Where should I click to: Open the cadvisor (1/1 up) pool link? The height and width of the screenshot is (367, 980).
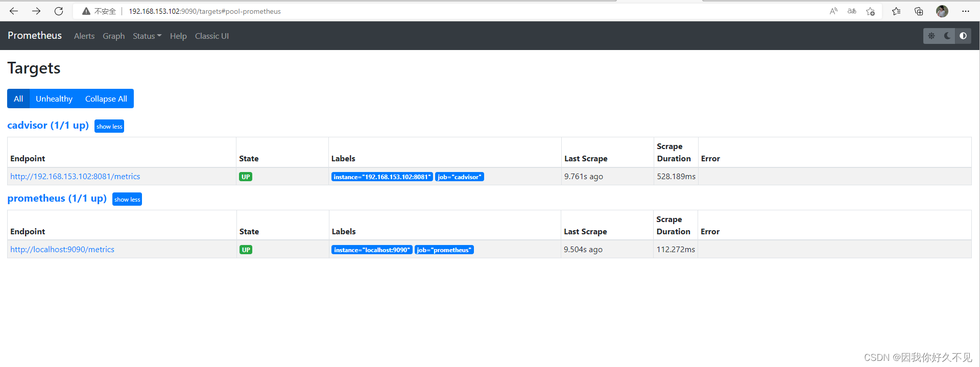(48, 126)
